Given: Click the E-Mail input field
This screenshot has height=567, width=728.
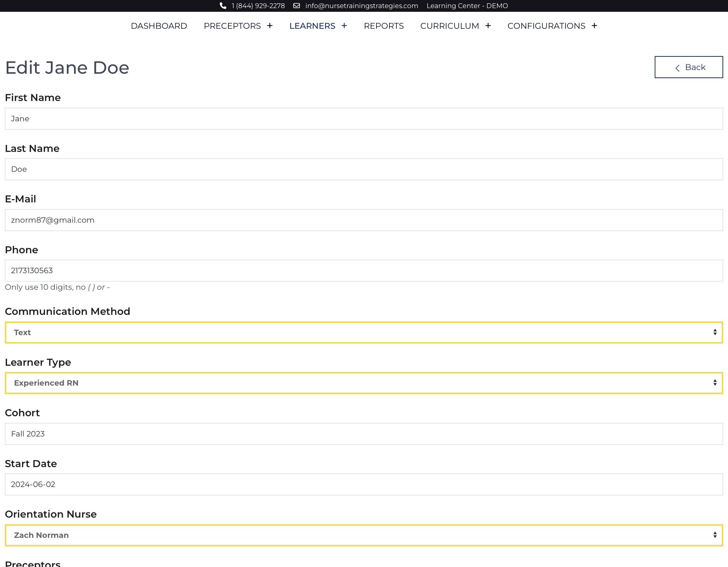Looking at the screenshot, I should point(364,220).
